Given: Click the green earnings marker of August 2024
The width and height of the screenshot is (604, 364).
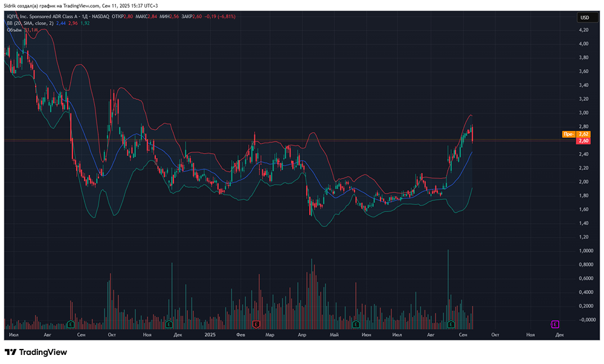Looking at the screenshot, I should click(x=71, y=324).
